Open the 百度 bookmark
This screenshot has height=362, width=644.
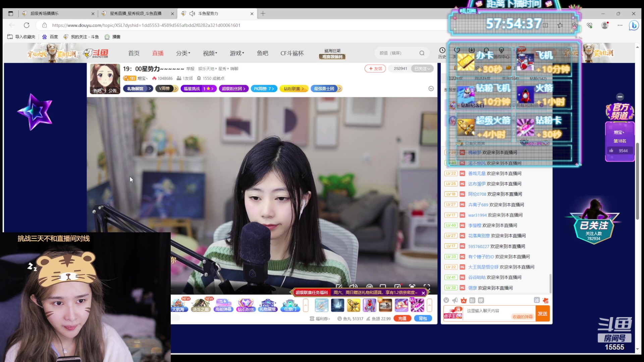(50, 37)
